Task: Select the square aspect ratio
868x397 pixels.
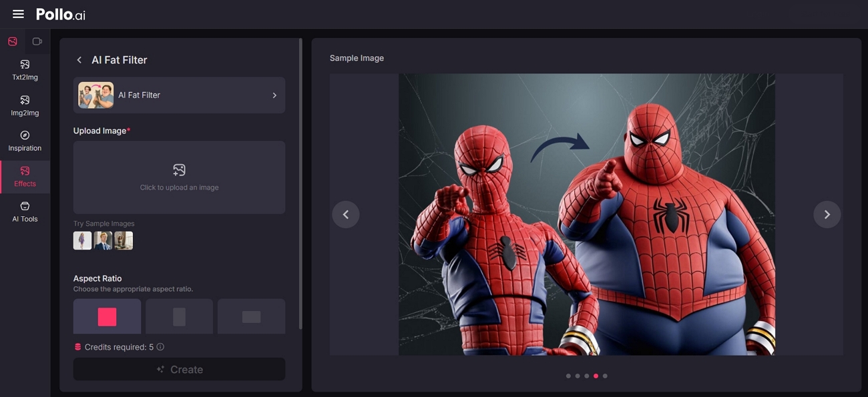Action: click(x=107, y=316)
